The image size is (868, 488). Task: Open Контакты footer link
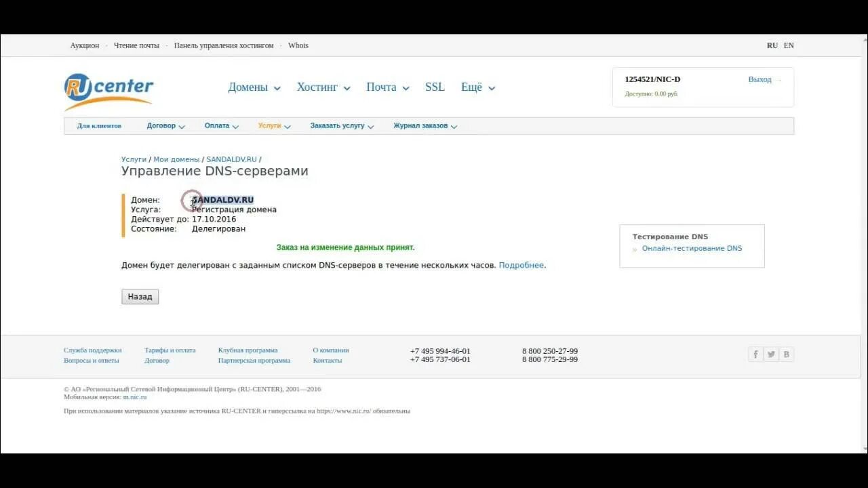(x=328, y=361)
